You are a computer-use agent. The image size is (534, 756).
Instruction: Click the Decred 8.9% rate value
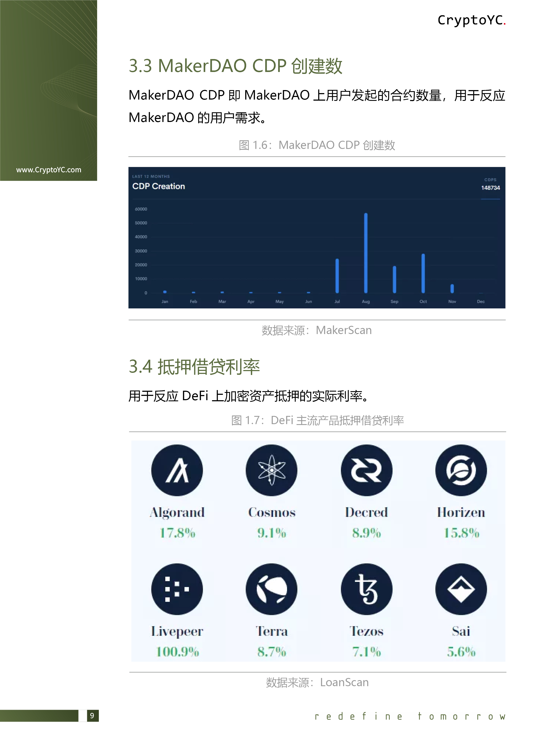[366, 533]
